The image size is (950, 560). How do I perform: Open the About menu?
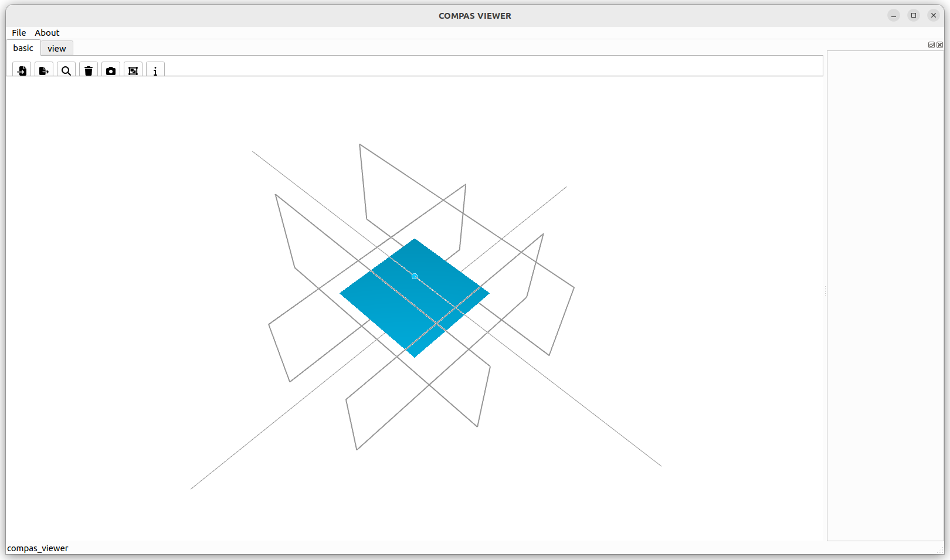pos(47,33)
